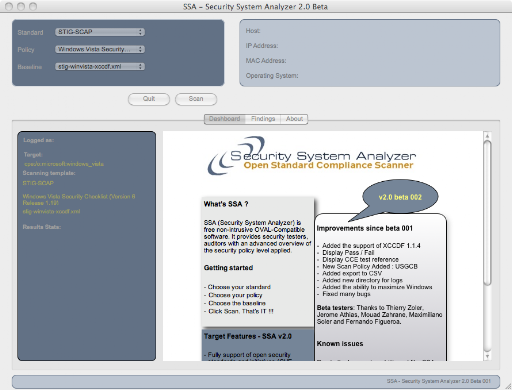Click the 'Scanning template:' label
The height and width of the screenshot is (390, 512).
tap(49, 173)
